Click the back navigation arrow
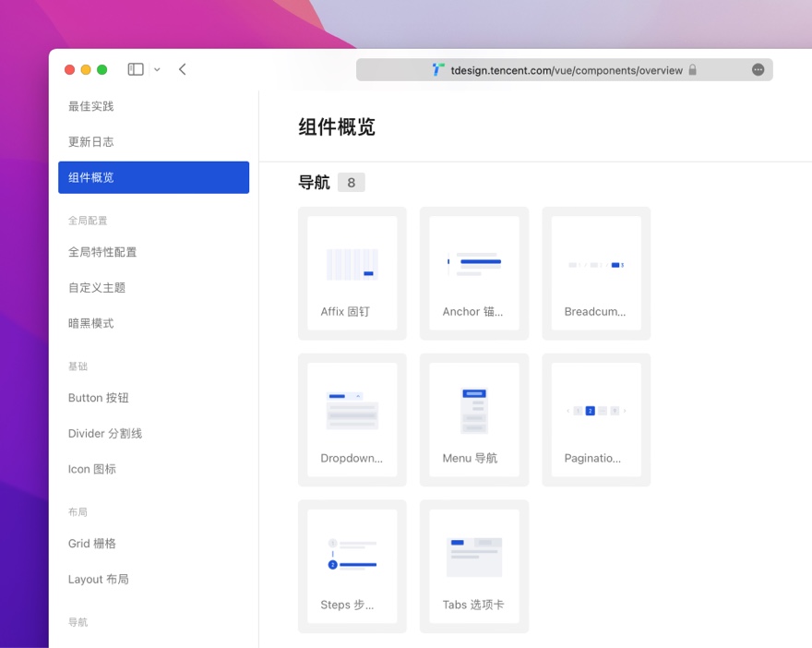Screen dimensions: 812x648 pyautogui.click(x=181, y=68)
